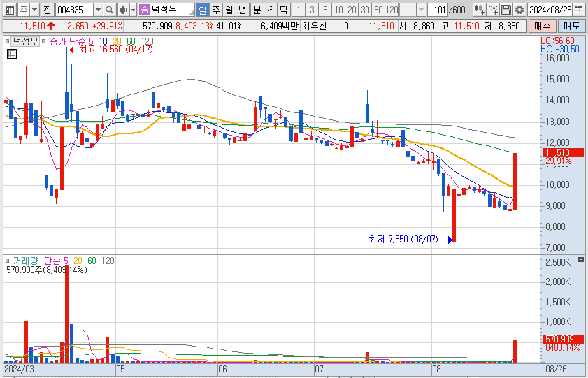This screenshot has height=378, width=588.
Task: Click the 6,409백만 trading value
Action: tap(280, 26)
